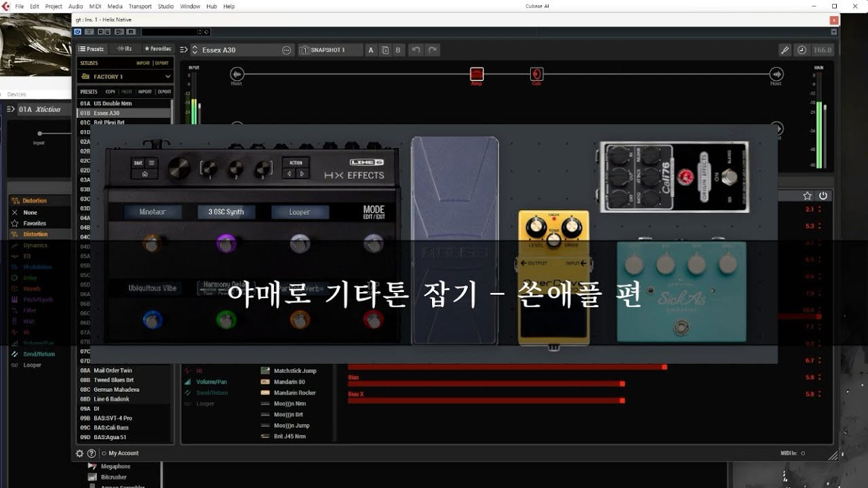Click the Read automation R button
Screen dimensions: 868x488
(100, 31)
